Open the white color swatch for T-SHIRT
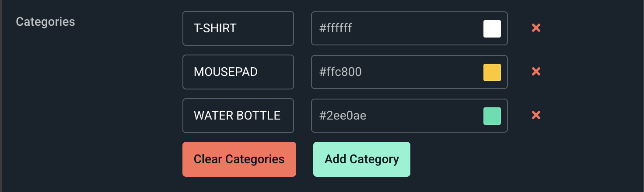This screenshot has width=644, height=192. (492, 29)
